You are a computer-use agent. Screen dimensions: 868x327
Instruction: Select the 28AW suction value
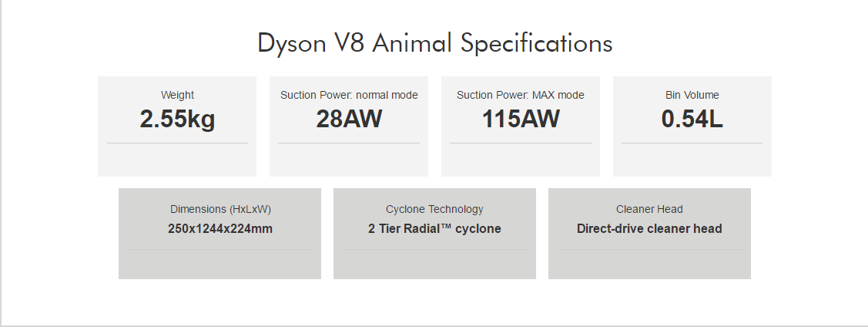coord(349,119)
